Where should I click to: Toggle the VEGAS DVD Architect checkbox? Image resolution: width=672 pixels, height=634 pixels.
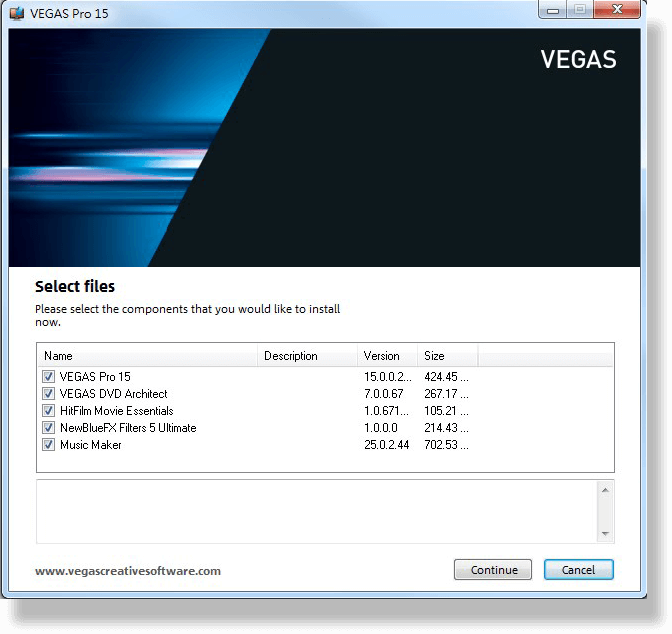pos(48,394)
